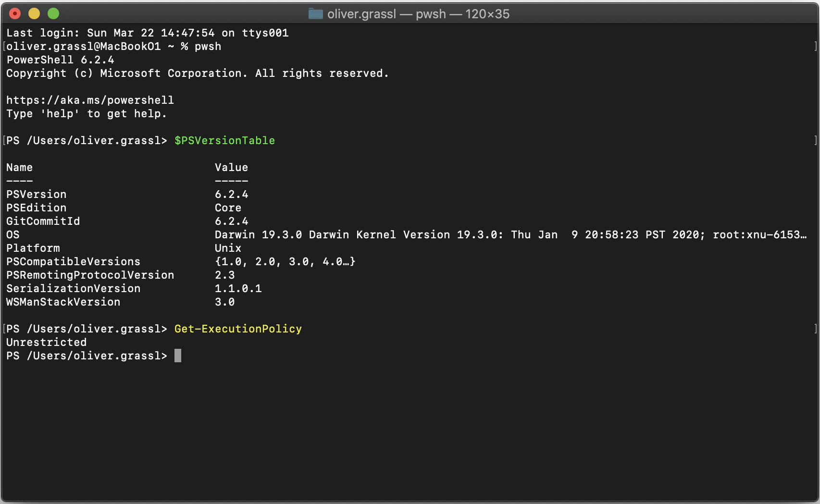Click the Microsoft Corporation copyright line
Screen dimensions: 820x504
198,74
